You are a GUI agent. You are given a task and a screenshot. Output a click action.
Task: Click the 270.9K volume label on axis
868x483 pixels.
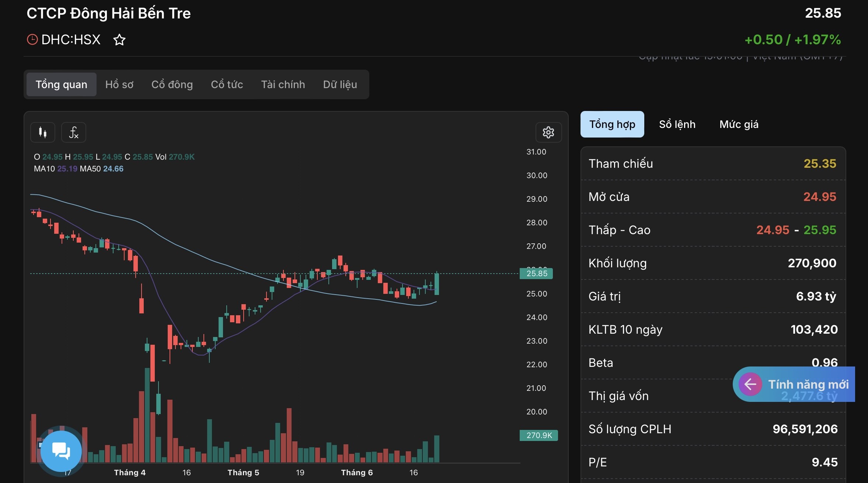(538, 435)
